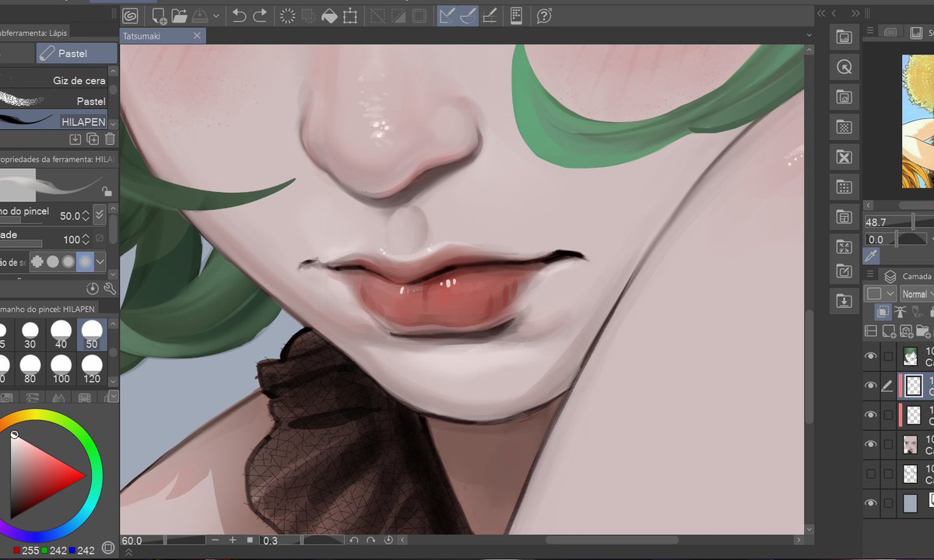Open Clip Studio support help icon
Viewport: 934px width, 560px height.
click(x=544, y=16)
